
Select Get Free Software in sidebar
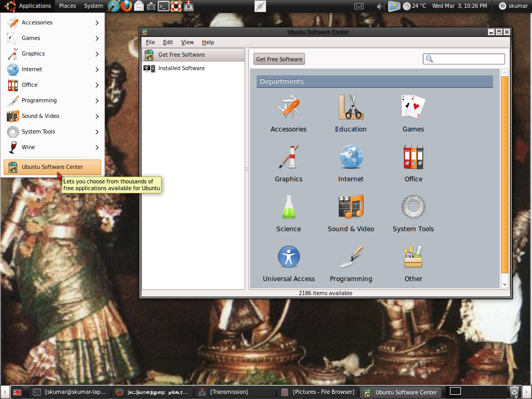click(193, 55)
